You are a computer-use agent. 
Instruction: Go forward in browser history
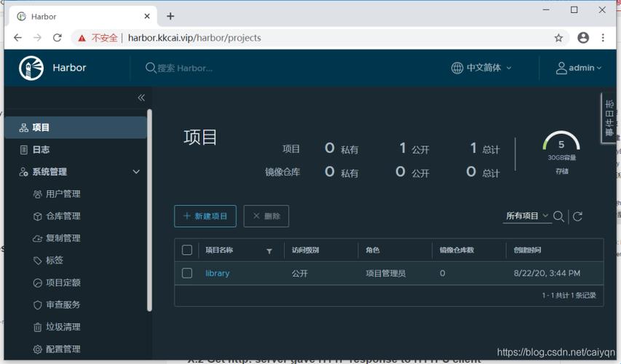tap(38, 38)
